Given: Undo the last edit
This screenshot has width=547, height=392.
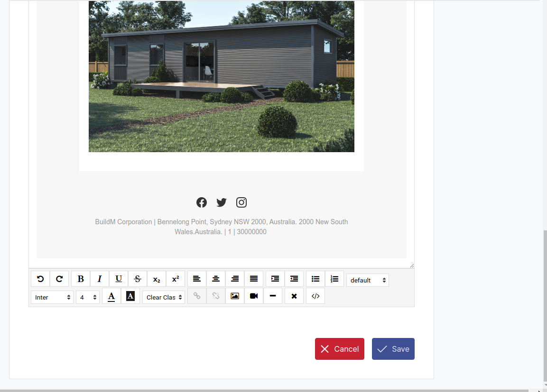Looking at the screenshot, I should point(40,279).
